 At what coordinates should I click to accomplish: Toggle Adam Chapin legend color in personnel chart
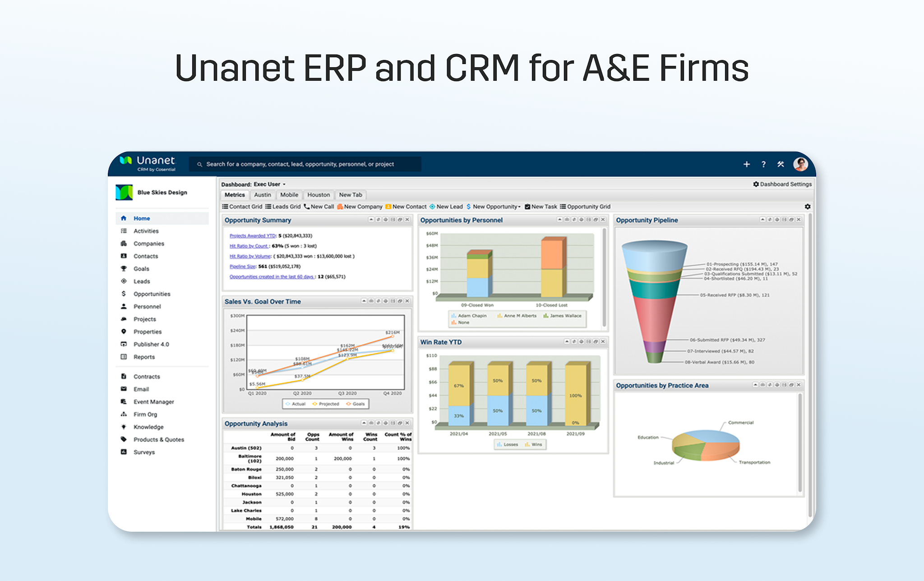(454, 316)
